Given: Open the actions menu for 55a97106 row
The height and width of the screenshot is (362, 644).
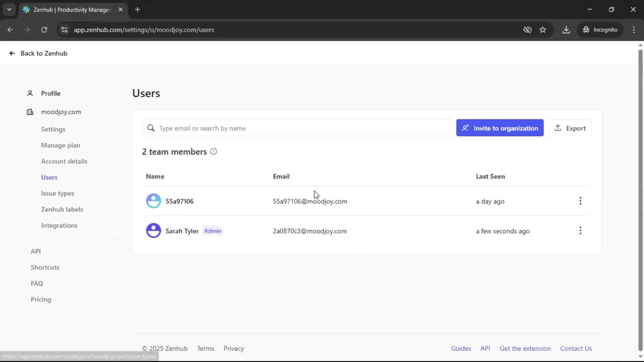Looking at the screenshot, I should click(580, 201).
